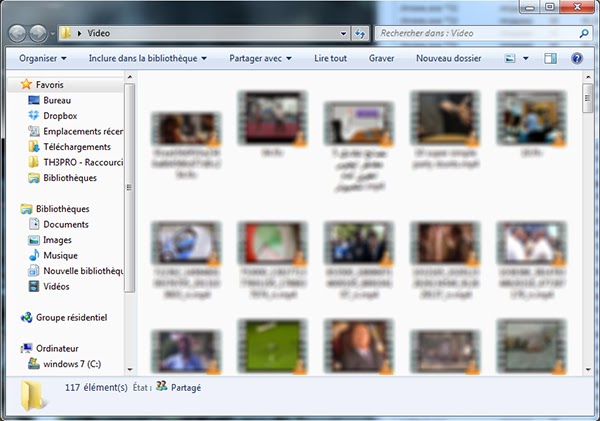Image resolution: width=600 pixels, height=421 pixels.
Task: Expand the address bar history dropdown
Action: click(343, 34)
